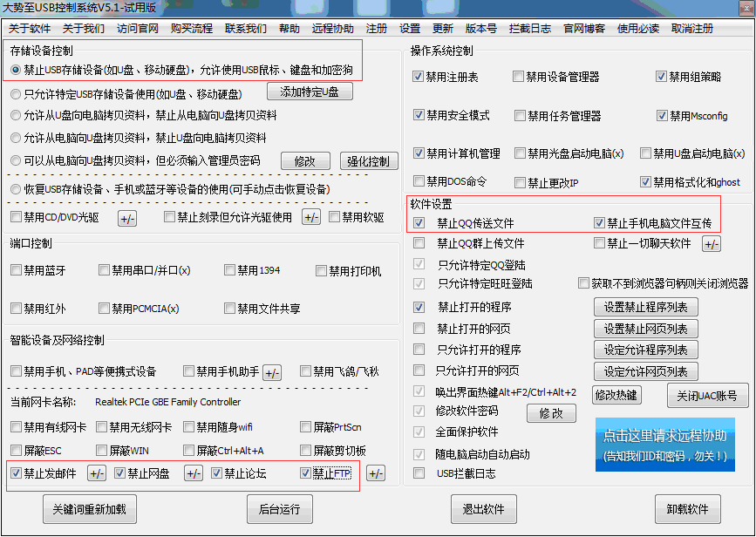
Task: Enable the 禁用蓝牙 checkbox
Action: coord(17,271)
